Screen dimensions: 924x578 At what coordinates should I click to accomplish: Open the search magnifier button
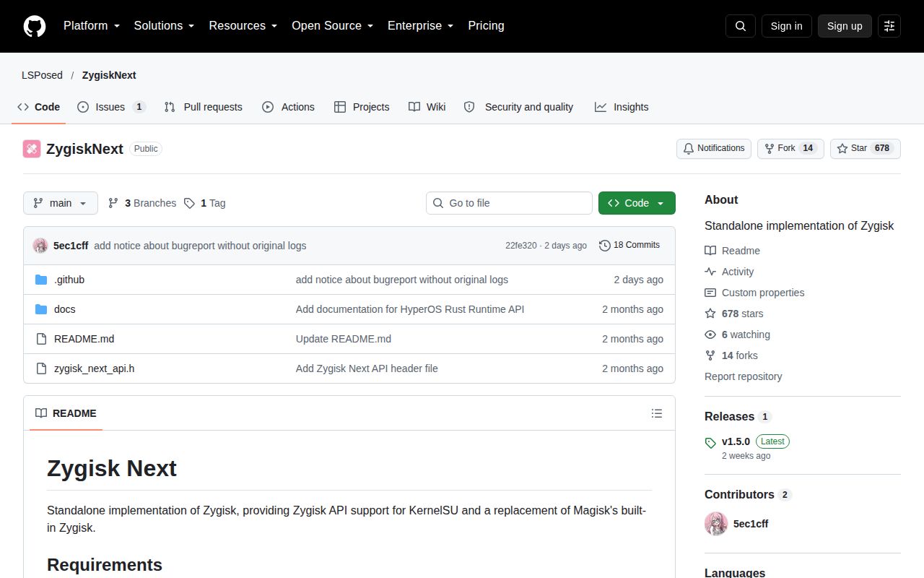click(x=741, y=26)
